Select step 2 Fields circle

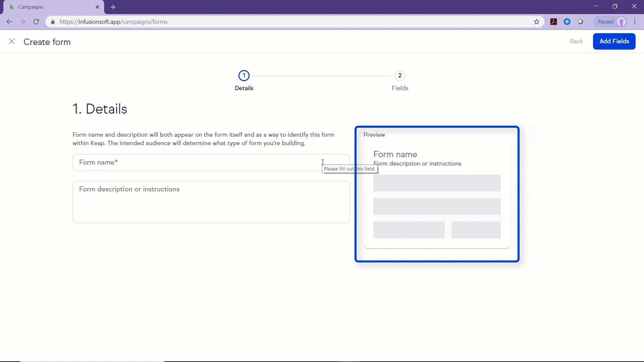400,75
